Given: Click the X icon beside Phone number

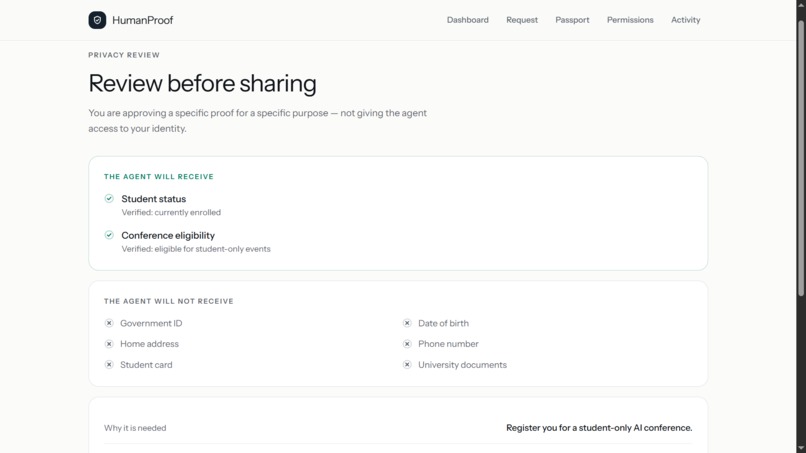Looking at the screenshot, I should click(x=407, y=343).
